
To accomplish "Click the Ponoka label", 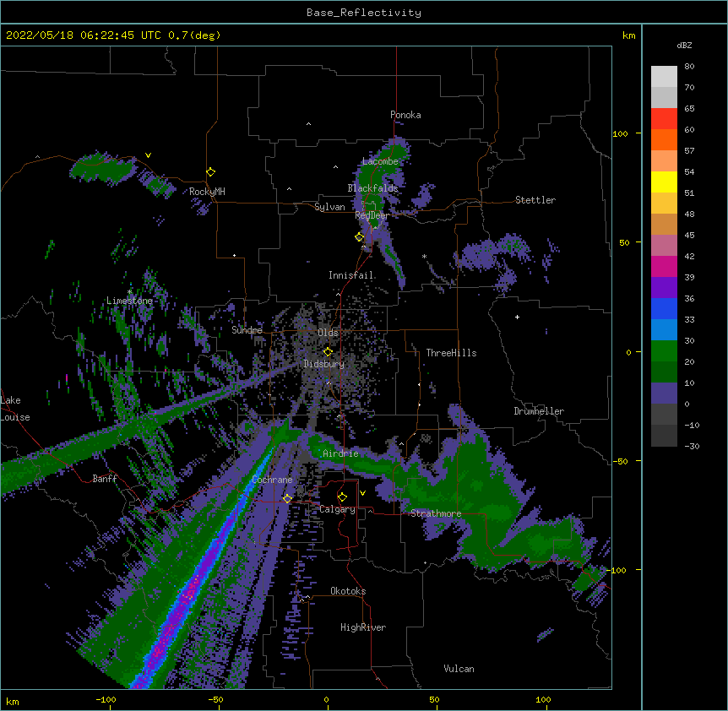I will [x=405, y=115].
